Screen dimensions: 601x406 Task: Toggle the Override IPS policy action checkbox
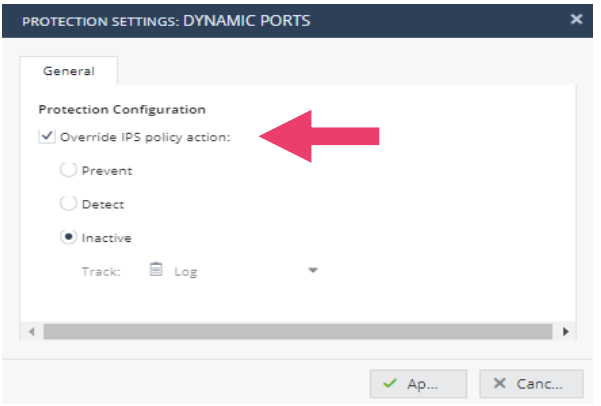tap(47, 137)
